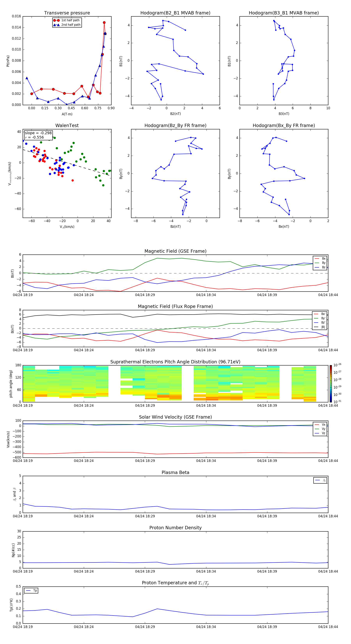Click the '10^-26' color bar label
This screenshot has height=644, width=351.
point(337,365)
